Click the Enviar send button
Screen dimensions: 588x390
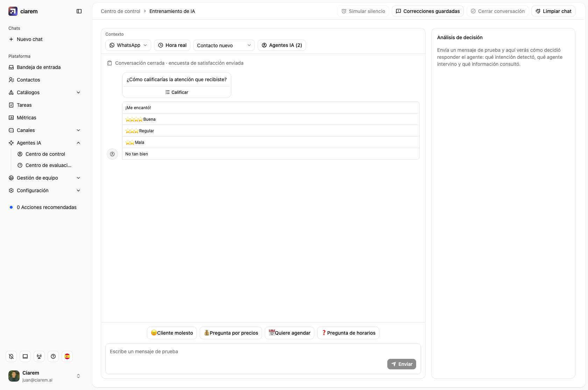coord(402,364)
